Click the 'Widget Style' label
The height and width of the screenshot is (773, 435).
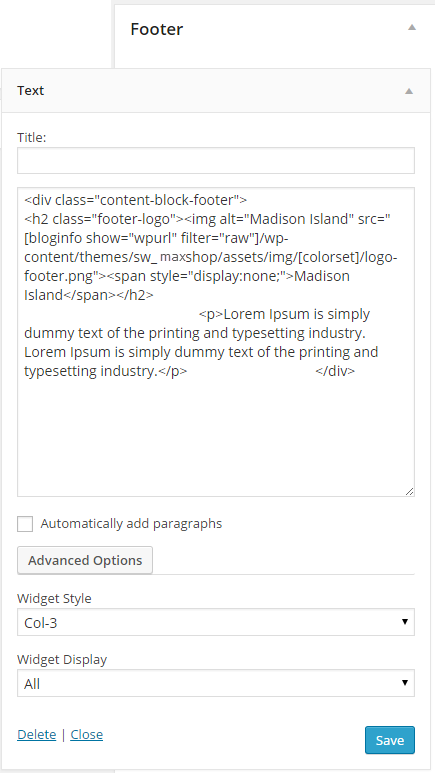pos(54,598)
